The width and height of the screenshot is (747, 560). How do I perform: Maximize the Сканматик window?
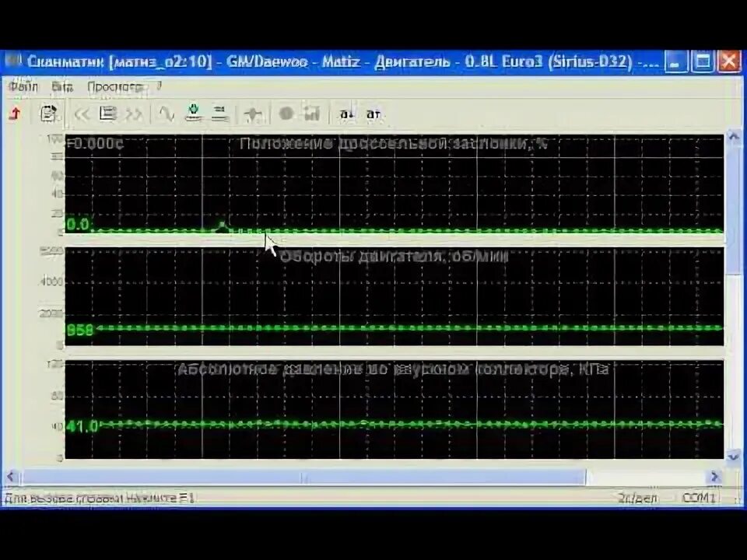tap(703, 62)
